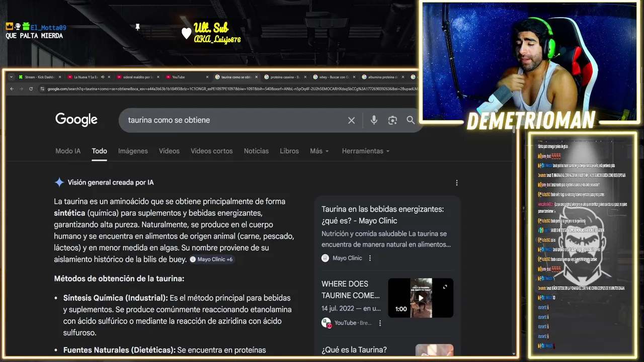Image resolution: width=644 pixels, height=362 pixels.
Task: Select the Todo results tab
Action: coord(99,151)
